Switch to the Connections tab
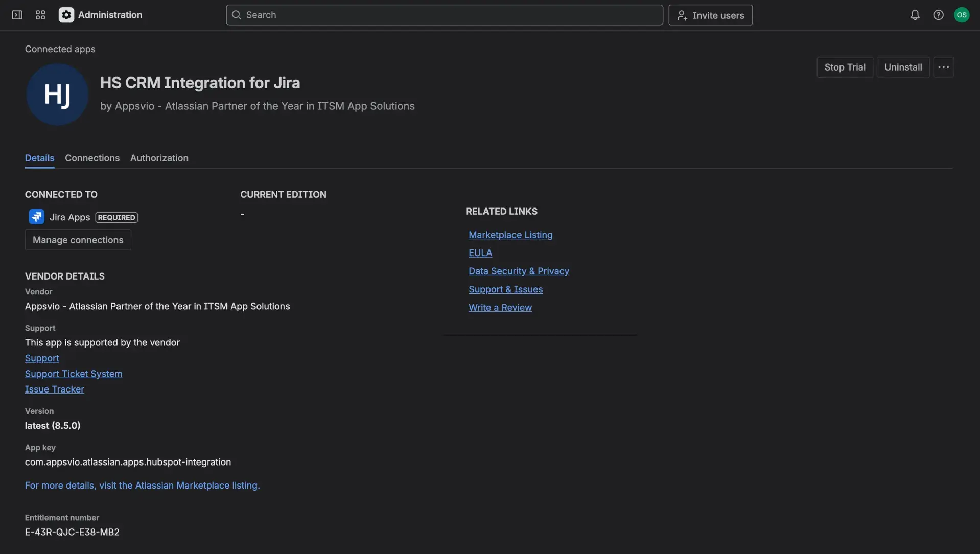 point(91,158)
